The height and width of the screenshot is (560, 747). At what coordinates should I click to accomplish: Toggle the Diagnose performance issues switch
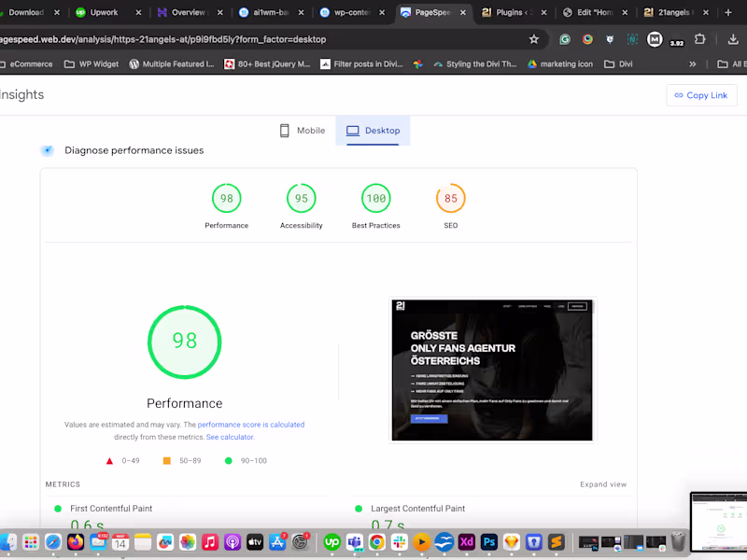coord(47,150)
